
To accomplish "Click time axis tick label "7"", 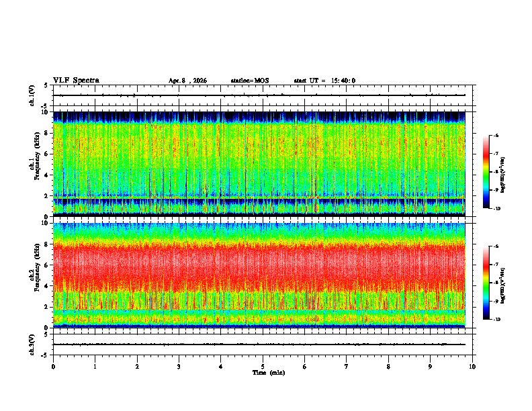I will 347,367.
